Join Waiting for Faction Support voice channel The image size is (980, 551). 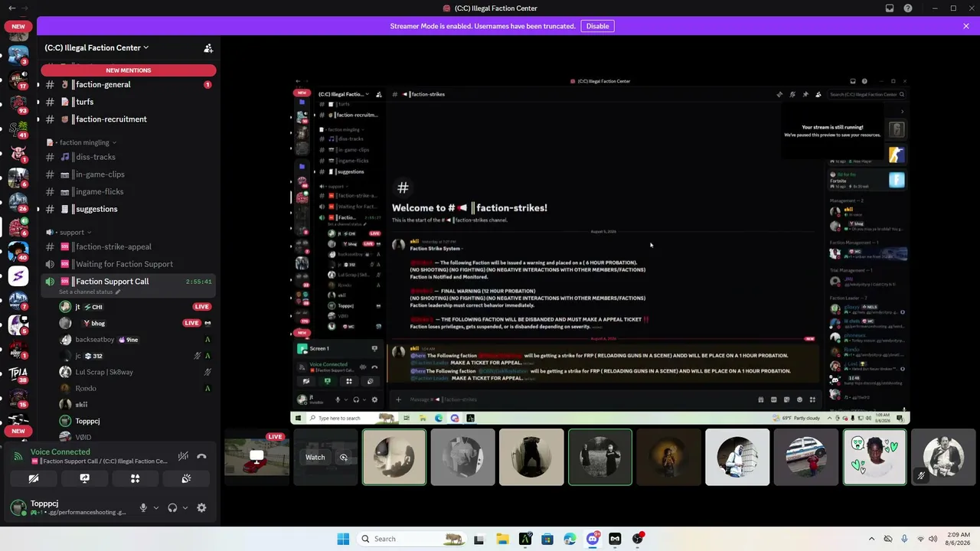(128, 265)
